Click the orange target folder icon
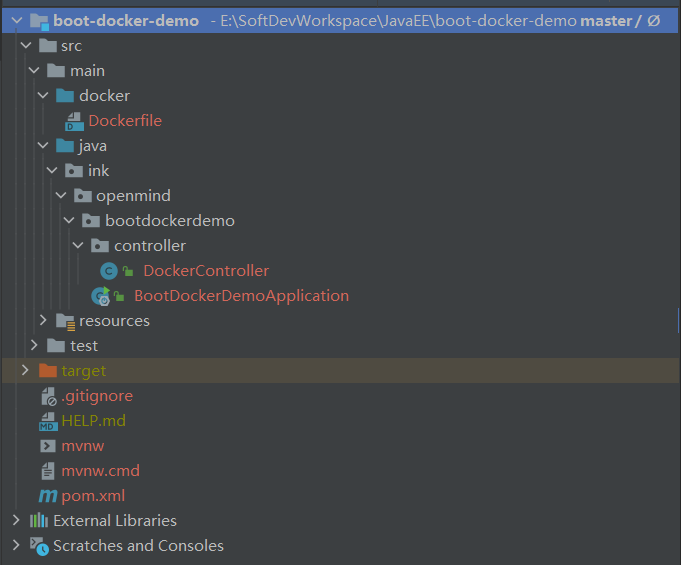 [x=47, y=371]
